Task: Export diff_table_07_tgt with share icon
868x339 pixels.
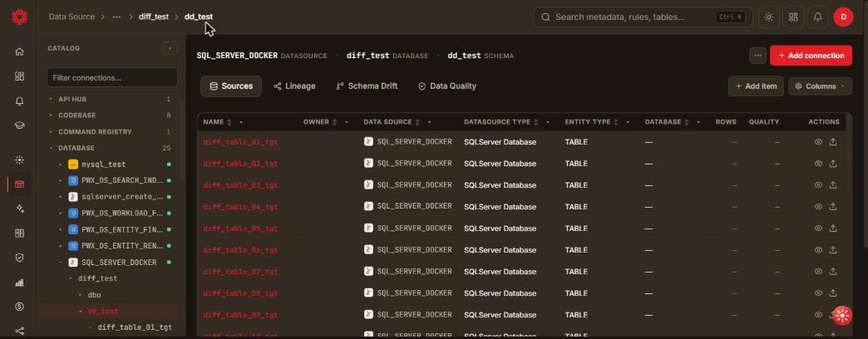Action: 832,272
